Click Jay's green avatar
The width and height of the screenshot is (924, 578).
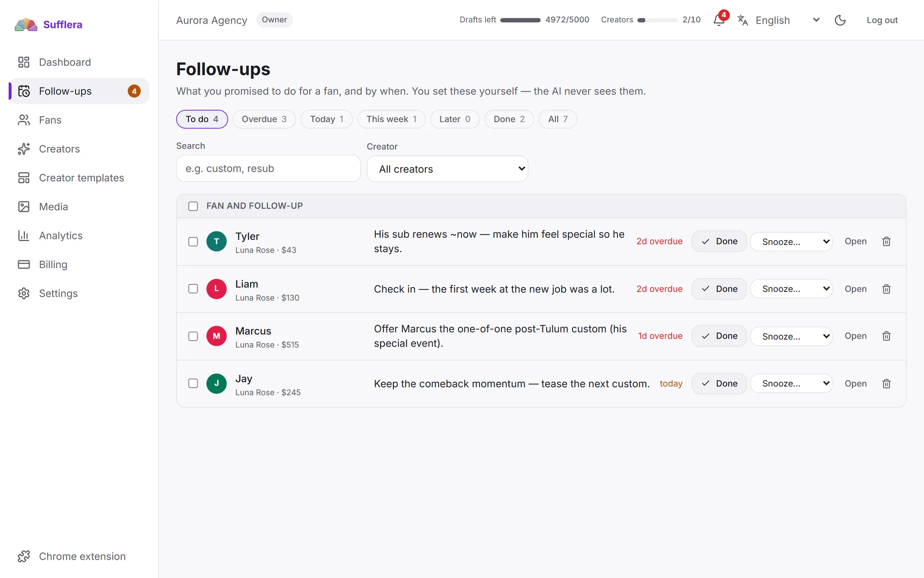[217, 384]
